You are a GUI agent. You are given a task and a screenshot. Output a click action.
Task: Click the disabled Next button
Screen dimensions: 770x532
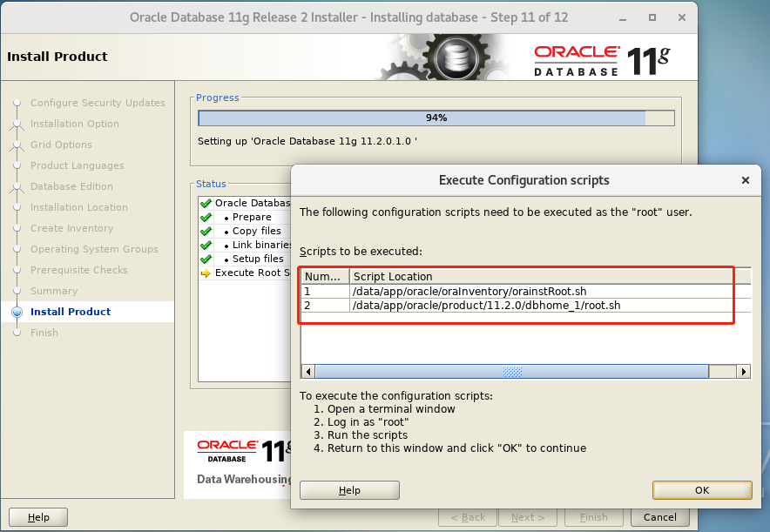pyautogui.click(x=527, y=517)
